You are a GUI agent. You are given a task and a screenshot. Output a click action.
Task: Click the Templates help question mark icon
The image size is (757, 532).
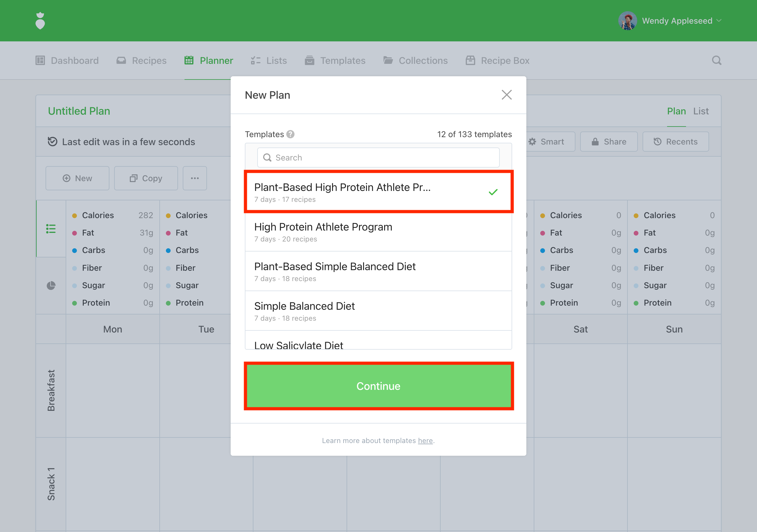[290, 134]
